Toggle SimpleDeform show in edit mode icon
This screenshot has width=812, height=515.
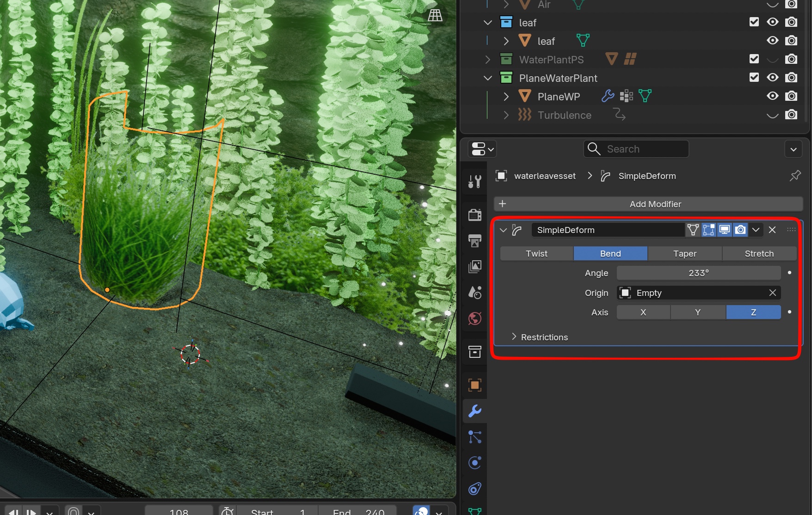click(x=708, y=230)
